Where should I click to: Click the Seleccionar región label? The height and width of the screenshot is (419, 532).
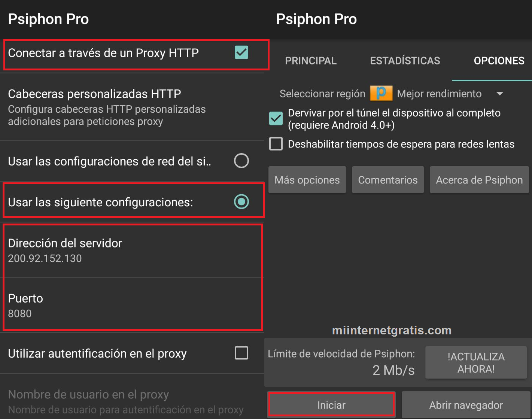coord(322,94)
